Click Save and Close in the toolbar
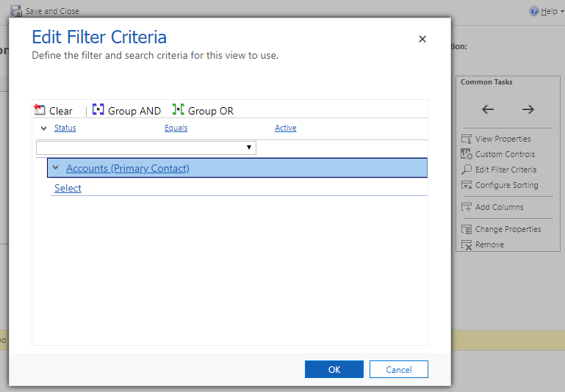Viewport: 565px width, 392px height. pyautogui.click(x=45, y=11)
